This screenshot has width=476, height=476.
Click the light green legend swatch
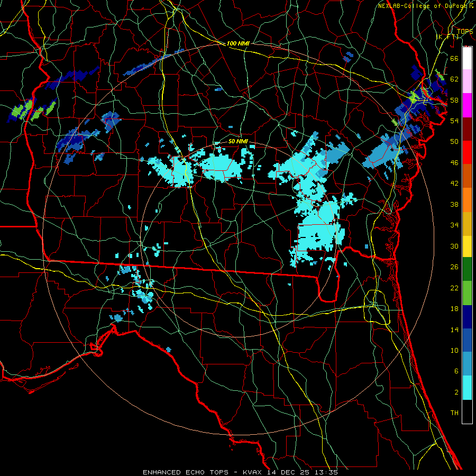click(467, 293)
